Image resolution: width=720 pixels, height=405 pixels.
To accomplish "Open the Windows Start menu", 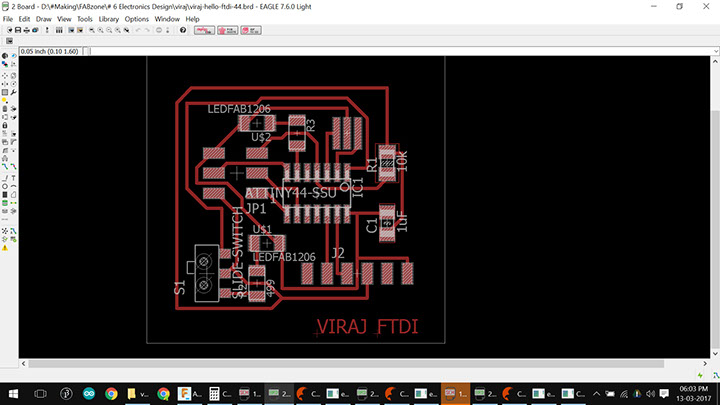I will click(x=13, y=394).
